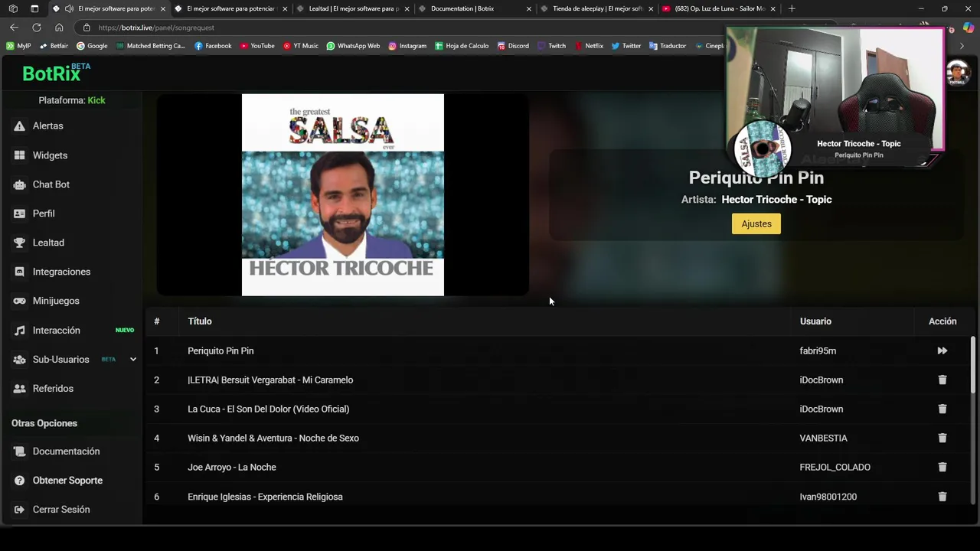Open the Integraciones icon
Image resolution: width=980 pixels, height=551 pixels.
pyautogui.click(x=19, y=272)
